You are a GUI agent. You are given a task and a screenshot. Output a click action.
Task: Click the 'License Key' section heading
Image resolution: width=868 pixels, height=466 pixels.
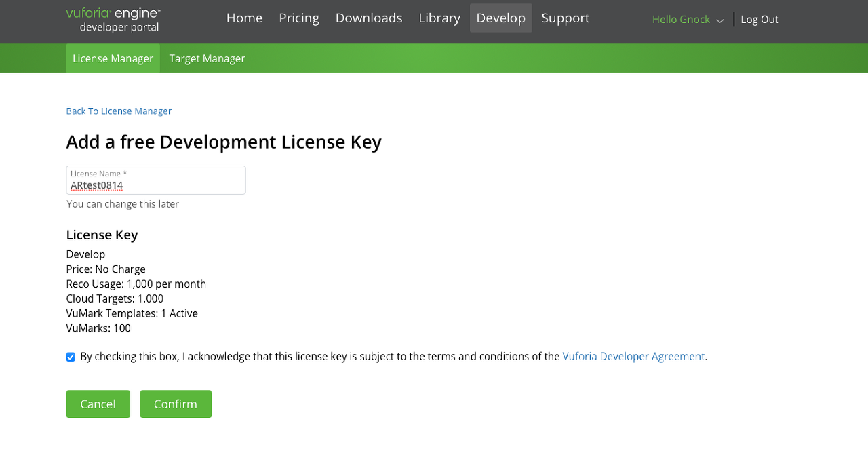coord(102,235)
